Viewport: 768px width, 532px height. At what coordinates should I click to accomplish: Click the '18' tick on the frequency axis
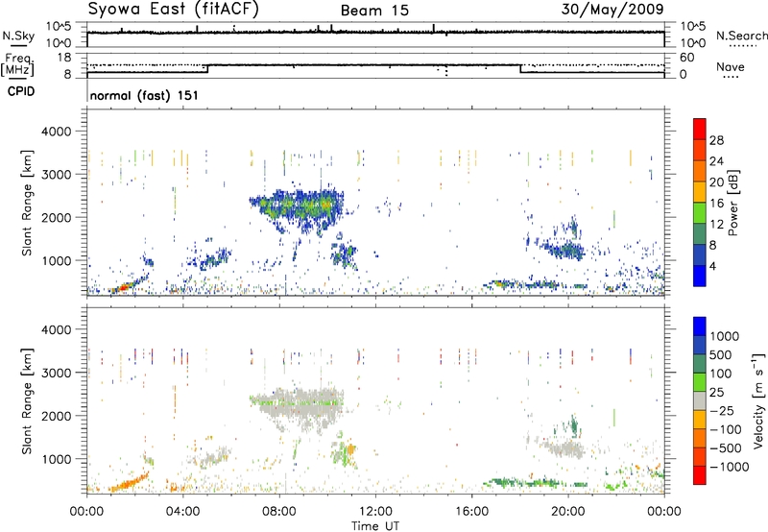[x=64, y=58]
